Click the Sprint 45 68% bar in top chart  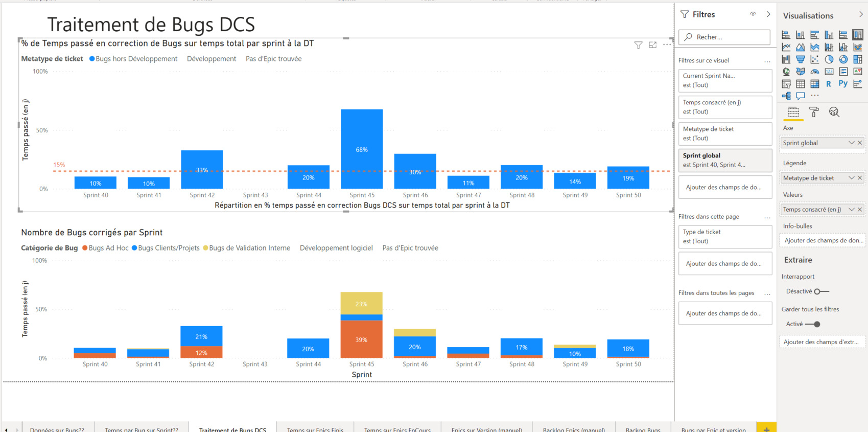(x=362, y=149)
